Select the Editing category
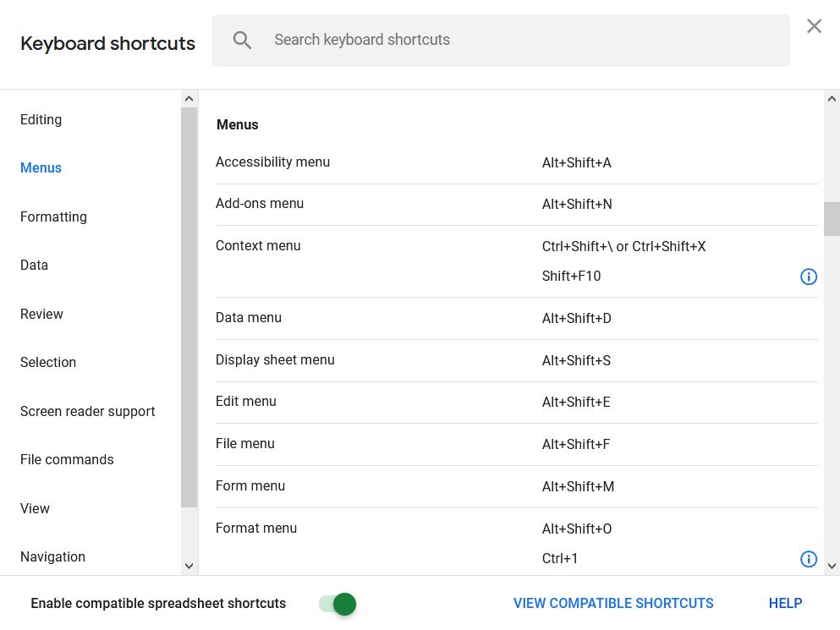 click(41, 119)
